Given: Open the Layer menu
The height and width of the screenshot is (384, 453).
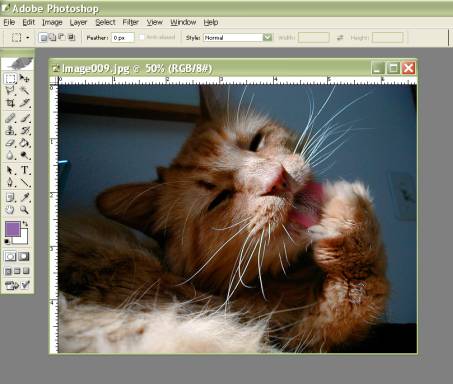Looking at the screenshot, I should pos(78,22).
